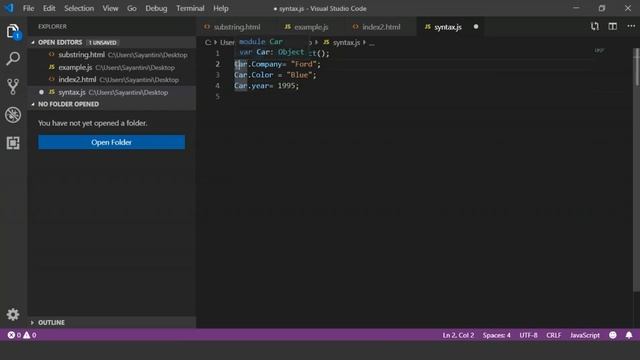Click the C: breadcrumb segment
Viewport: 640px width, 360px height.
tap(208, 42)
